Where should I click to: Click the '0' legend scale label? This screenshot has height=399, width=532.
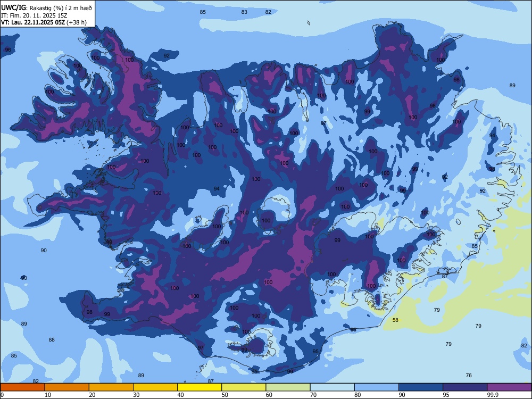click(x=2, y=395)
